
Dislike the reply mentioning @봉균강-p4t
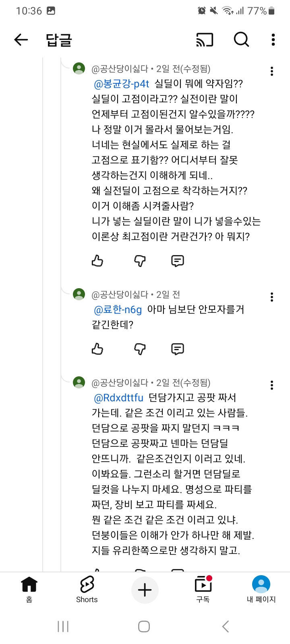140,261
